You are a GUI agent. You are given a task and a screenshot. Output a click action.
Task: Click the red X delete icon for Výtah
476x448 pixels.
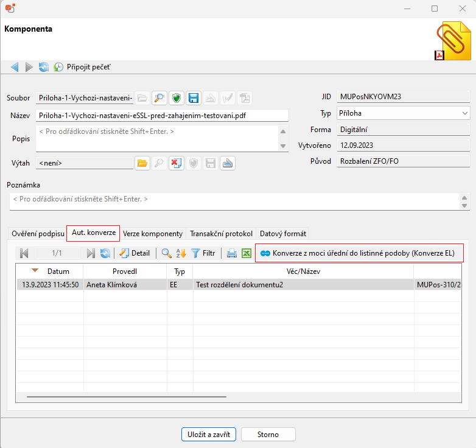pyautogui.click(x=177, y=163)
